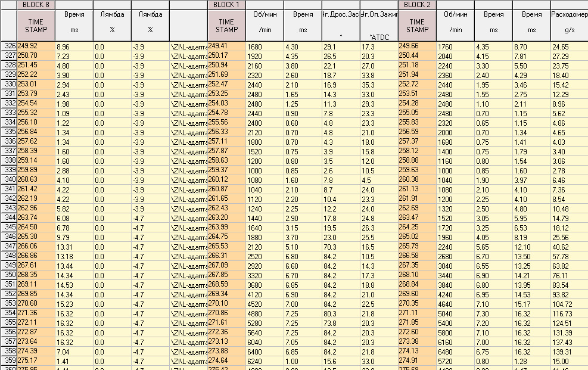Select timestamp '275.17' in row 359
The width and height of the screenshot is (588, 370).
click(x=36, y=361)
